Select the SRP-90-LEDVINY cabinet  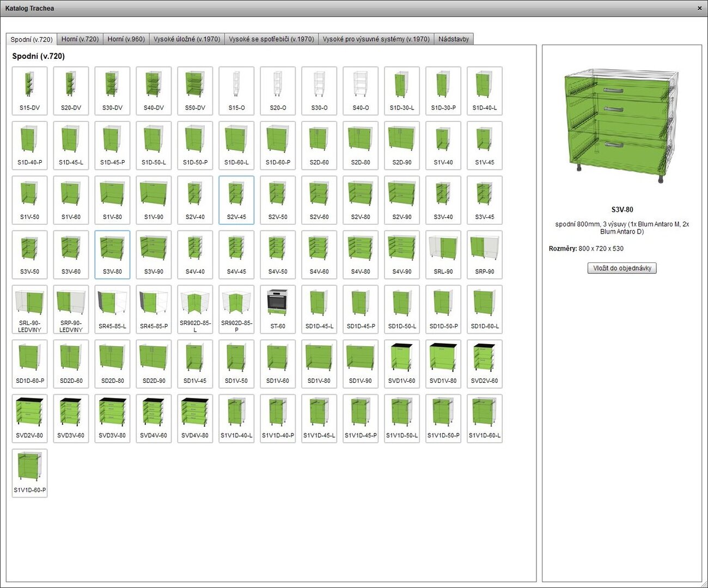coord(71,309)
